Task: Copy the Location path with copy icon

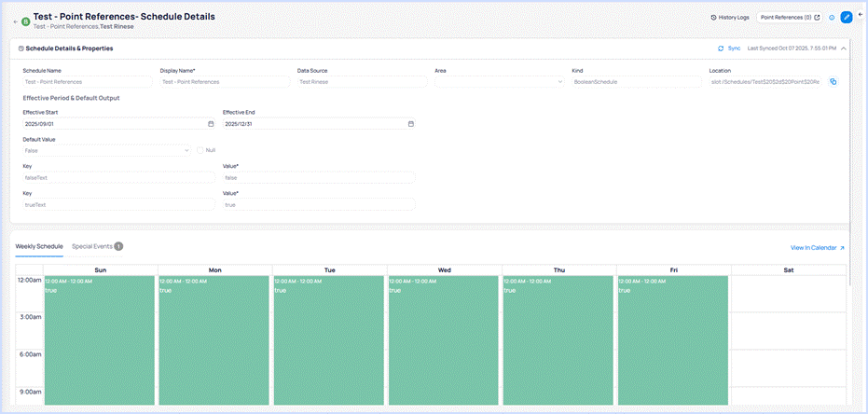Action: (x=833, y=82)
